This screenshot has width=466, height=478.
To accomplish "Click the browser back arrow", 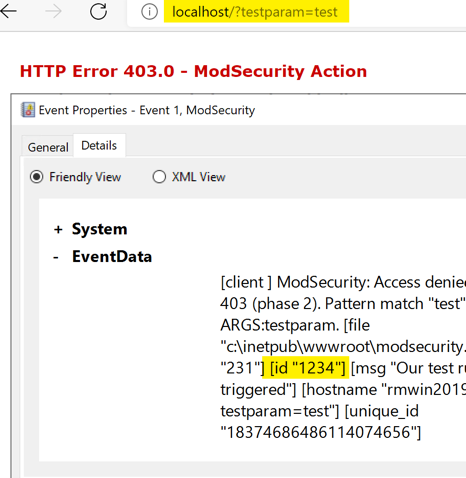I will pyautogui.click(x=8, y=11).
